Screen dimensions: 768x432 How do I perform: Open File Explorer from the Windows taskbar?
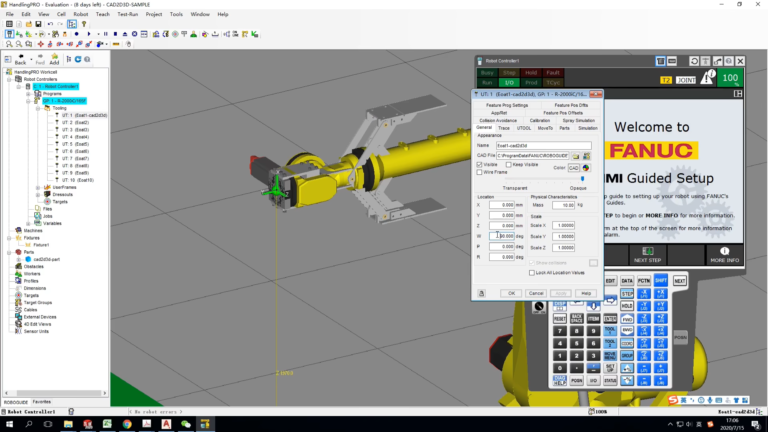pyautogui.click(x=68, y=424)
